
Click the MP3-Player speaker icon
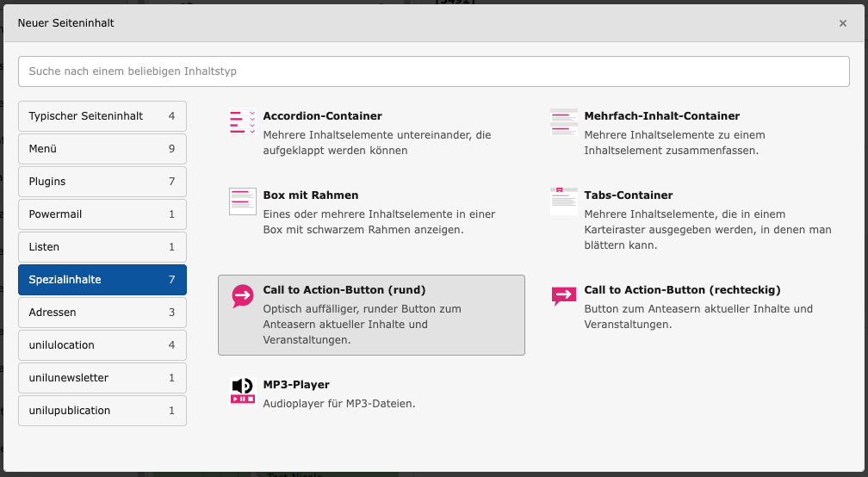(x=243, y=391)
